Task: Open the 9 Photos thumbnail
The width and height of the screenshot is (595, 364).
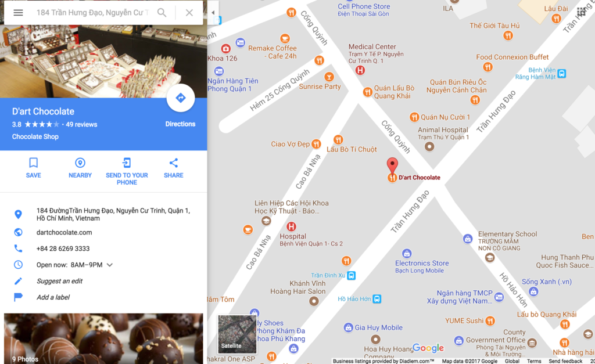Action: tap(103, 338)
